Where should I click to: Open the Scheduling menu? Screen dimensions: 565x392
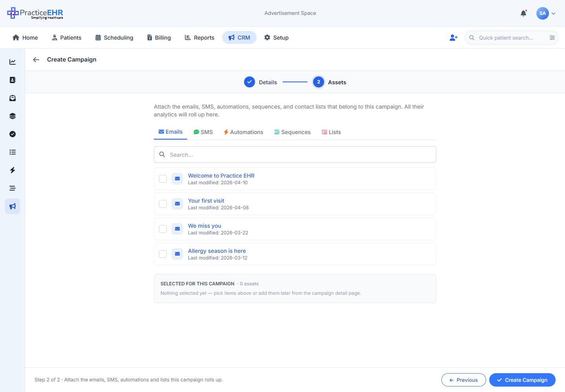(x=114, y=38)
